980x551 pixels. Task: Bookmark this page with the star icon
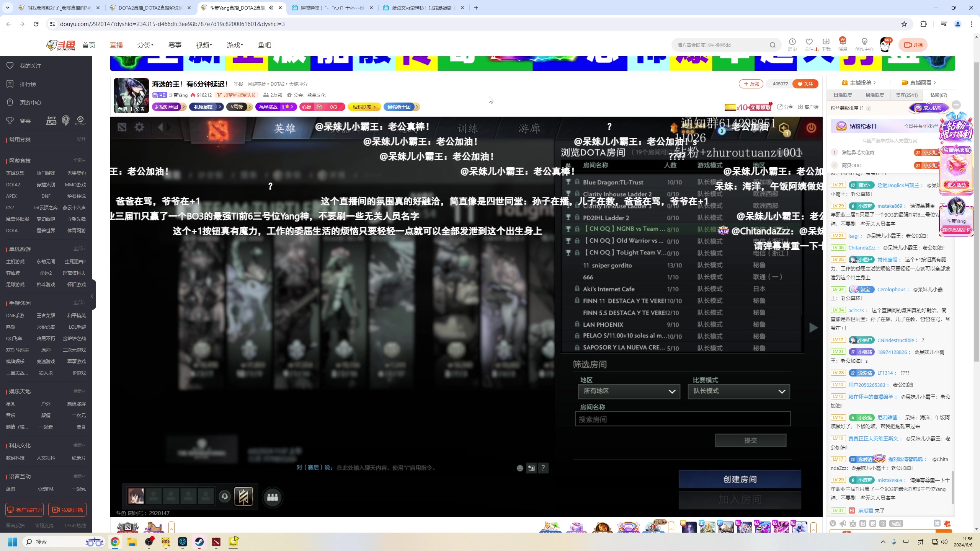coord(904,24)
